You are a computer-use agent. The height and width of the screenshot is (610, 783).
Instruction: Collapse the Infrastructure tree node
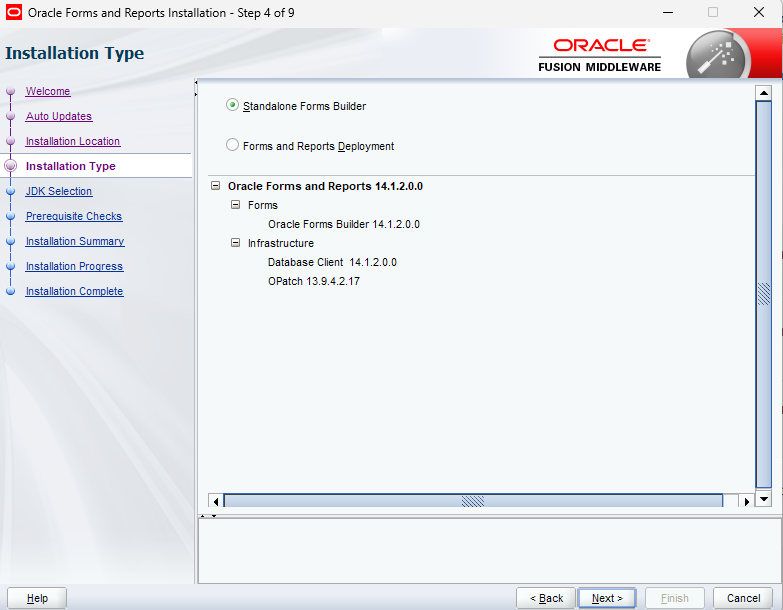pos(236,243)
